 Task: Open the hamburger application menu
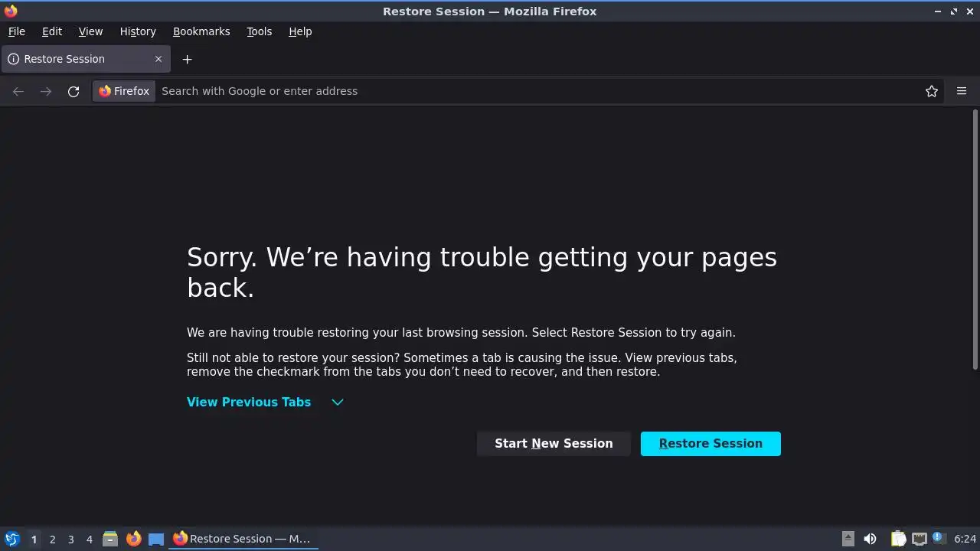click(962, 91)
